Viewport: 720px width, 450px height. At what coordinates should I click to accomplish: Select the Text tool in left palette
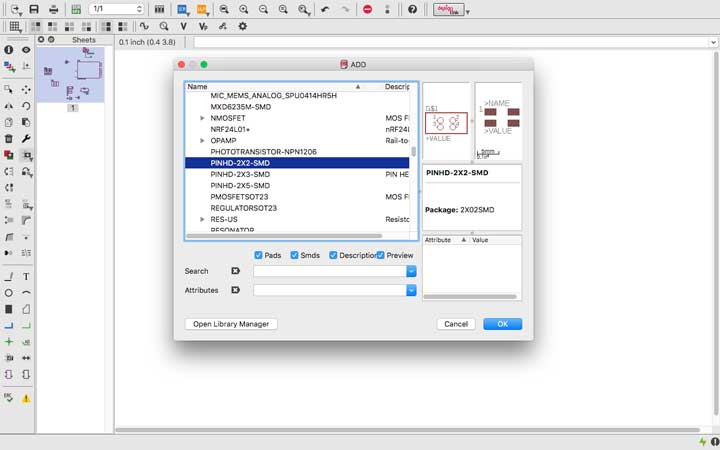26,276
